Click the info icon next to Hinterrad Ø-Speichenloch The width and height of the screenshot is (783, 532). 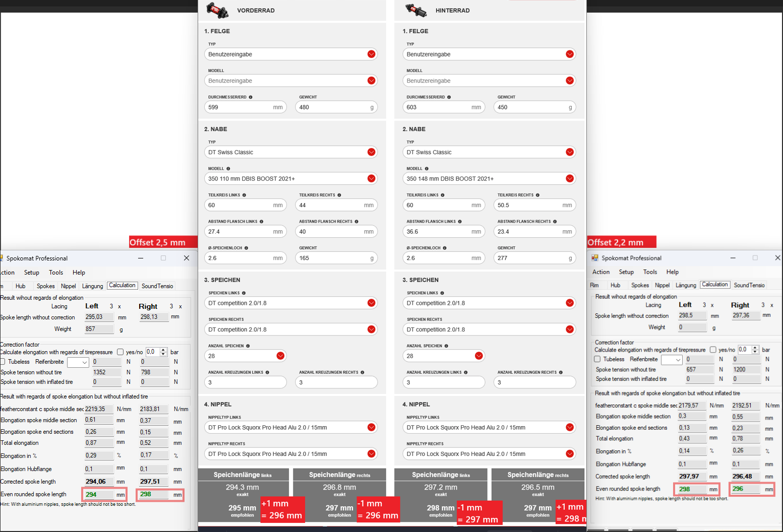tap(444, 248)
